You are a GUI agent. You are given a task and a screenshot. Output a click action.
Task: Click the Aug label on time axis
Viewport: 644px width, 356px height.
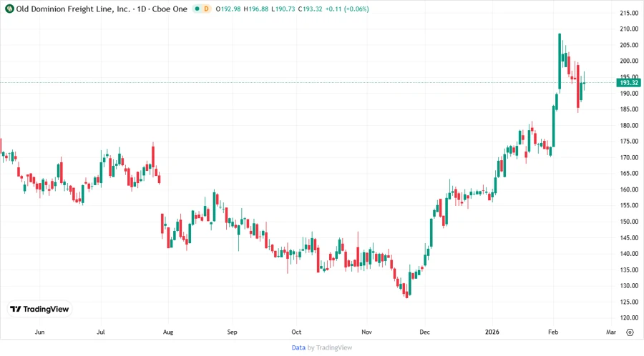[x=168, y=332]
